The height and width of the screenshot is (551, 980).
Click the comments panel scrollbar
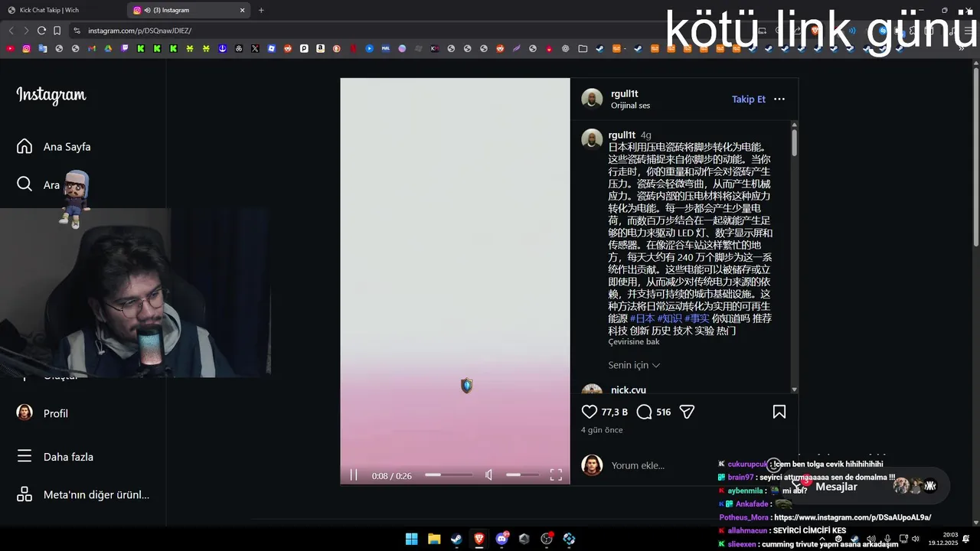794,142
